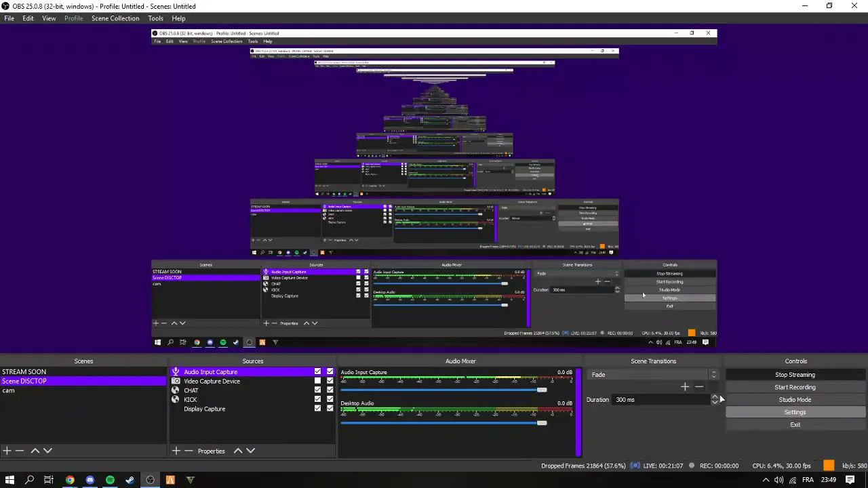
Task: Toggle lock checkbox for Audio Input Capture
Action: pos(330,372)
